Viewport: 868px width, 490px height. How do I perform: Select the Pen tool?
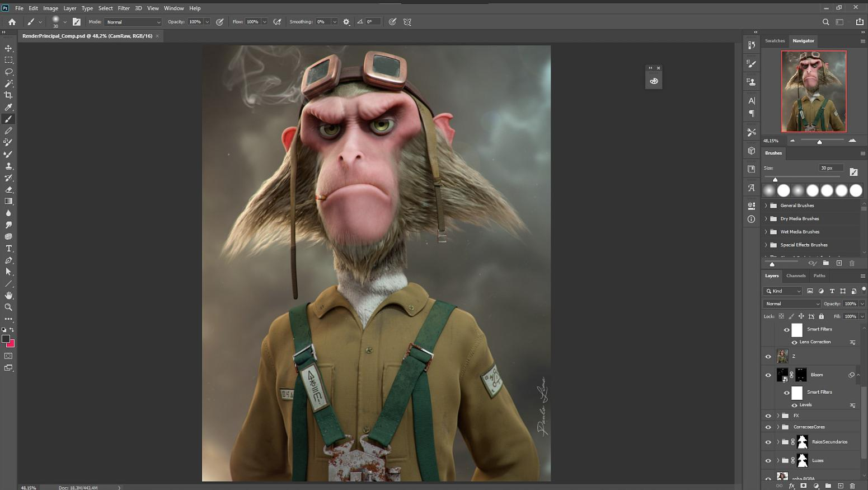pos(8,260)
